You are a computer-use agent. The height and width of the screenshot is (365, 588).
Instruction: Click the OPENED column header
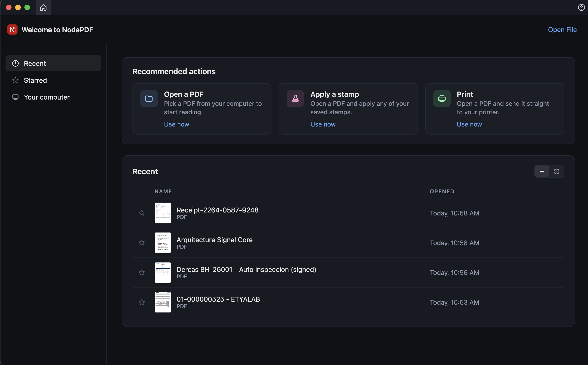point(442,191)
